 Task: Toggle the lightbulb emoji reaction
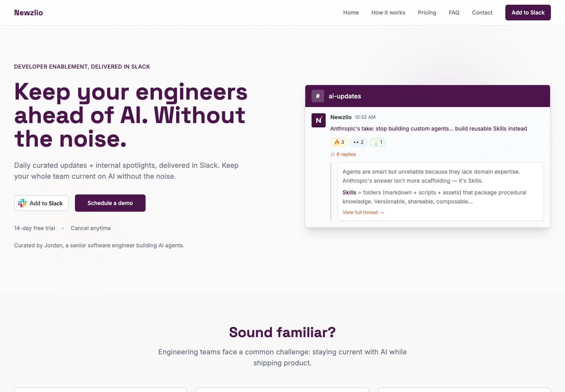click(378, 142)
